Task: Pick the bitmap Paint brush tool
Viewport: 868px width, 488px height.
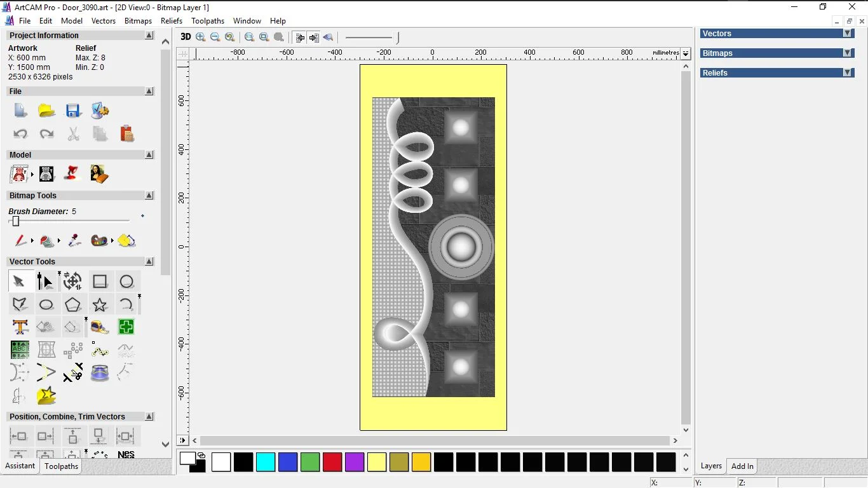Action: 20,241
